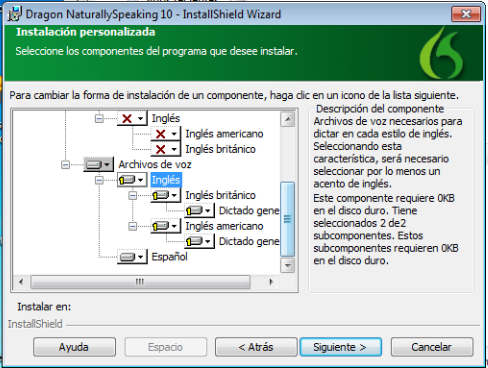This screenshot has width=488, height=368.
Task: Select Inglés británico label under Archivos de voz
Action: tap(220, 195)
